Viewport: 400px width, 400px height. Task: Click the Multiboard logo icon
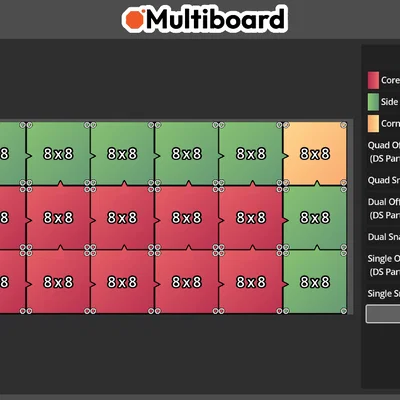pyautogui.click(x=134, y=19)
